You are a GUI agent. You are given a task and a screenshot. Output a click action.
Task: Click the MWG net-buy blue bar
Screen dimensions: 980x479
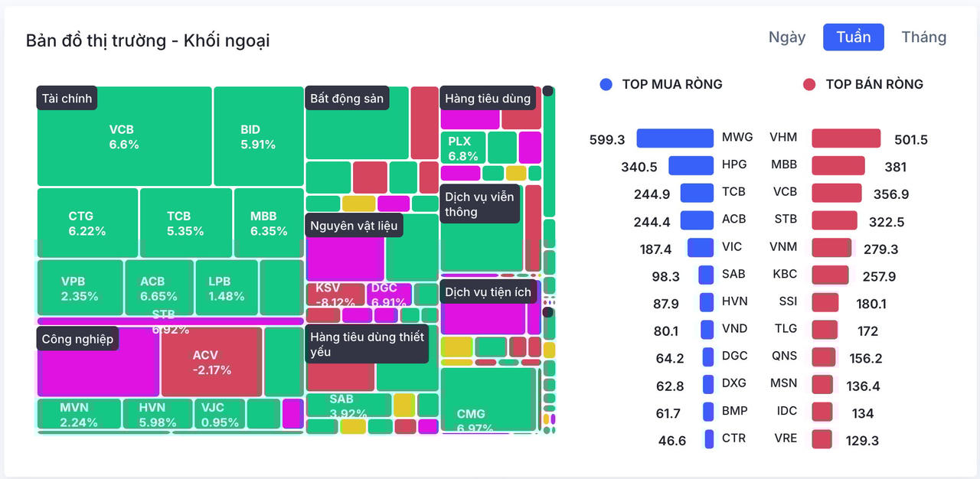(x=675, y=138)
